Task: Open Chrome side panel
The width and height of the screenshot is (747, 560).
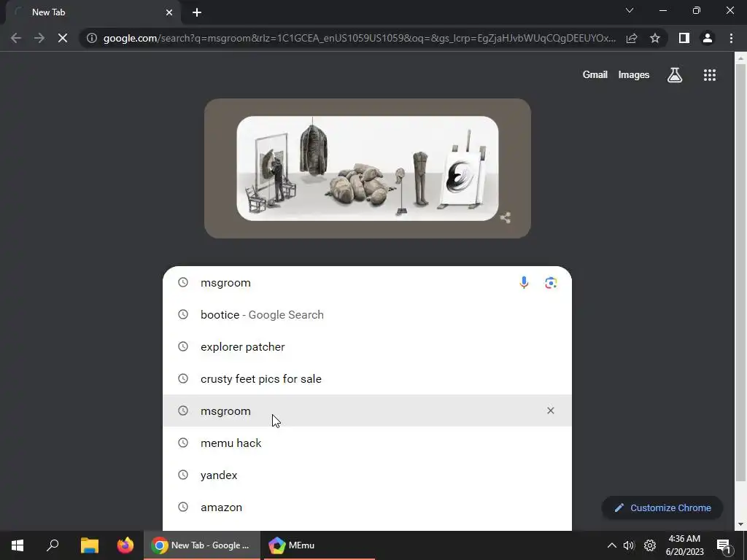Action: pyautogui.click(x=684, y=38)
